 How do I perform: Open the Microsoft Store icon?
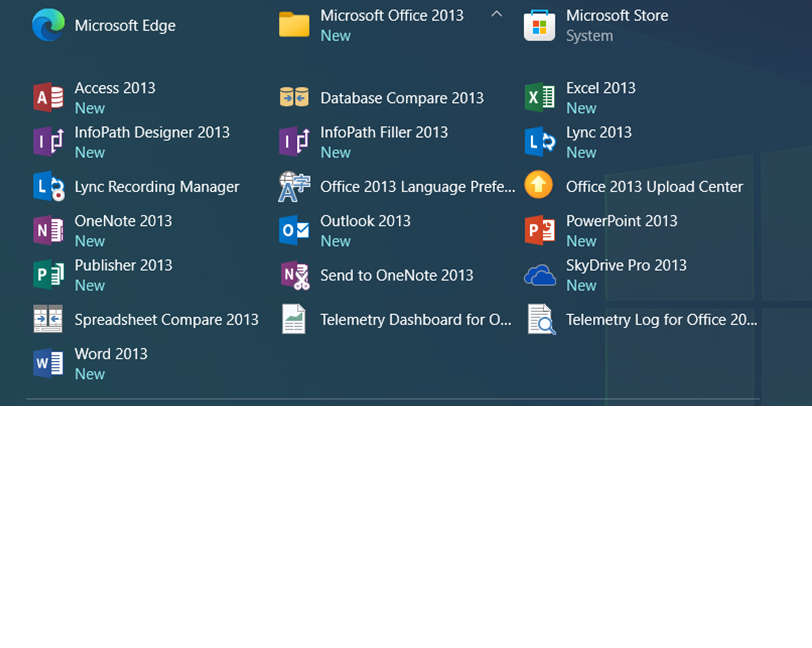(x=540, y=26)
